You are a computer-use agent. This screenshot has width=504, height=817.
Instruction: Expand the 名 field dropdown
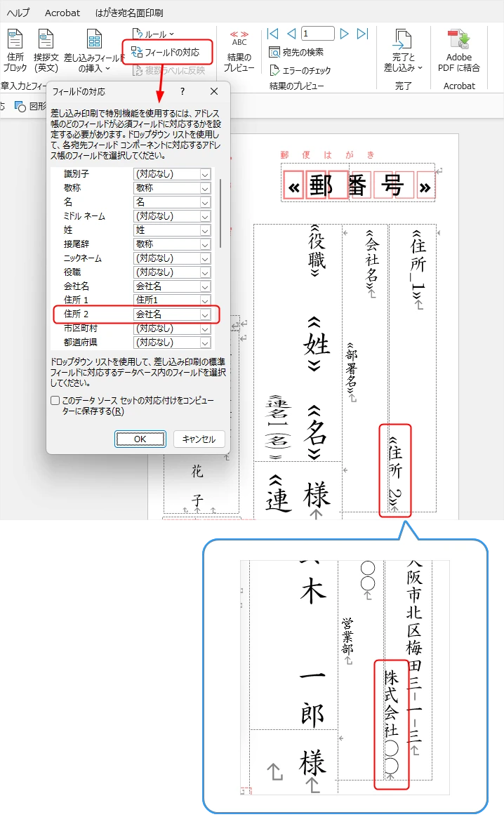[x=205, y=202]
